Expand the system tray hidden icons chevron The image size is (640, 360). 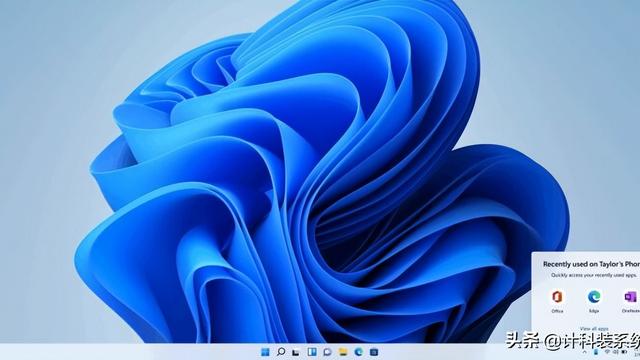click(585, 352)
